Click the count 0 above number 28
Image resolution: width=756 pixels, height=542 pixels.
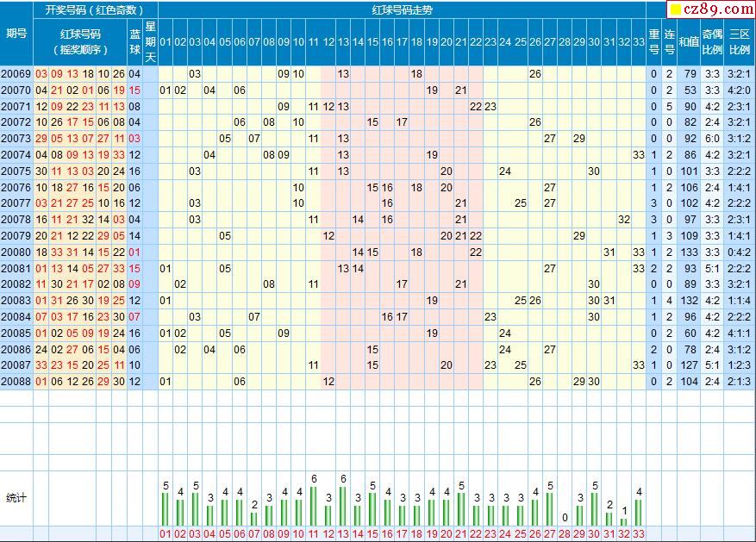point(565,517)
